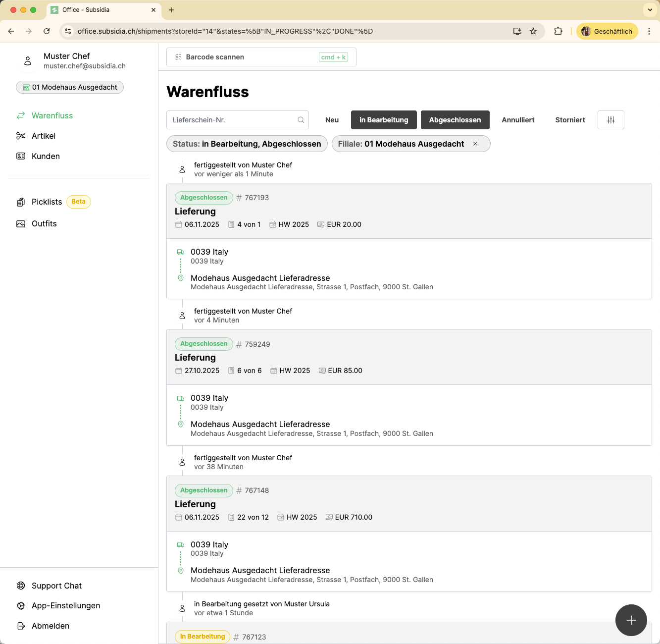Image resolution: width=660 pixels, height=644 pixels.
Task: Open delivery number 759249
Action: point(257,344)
